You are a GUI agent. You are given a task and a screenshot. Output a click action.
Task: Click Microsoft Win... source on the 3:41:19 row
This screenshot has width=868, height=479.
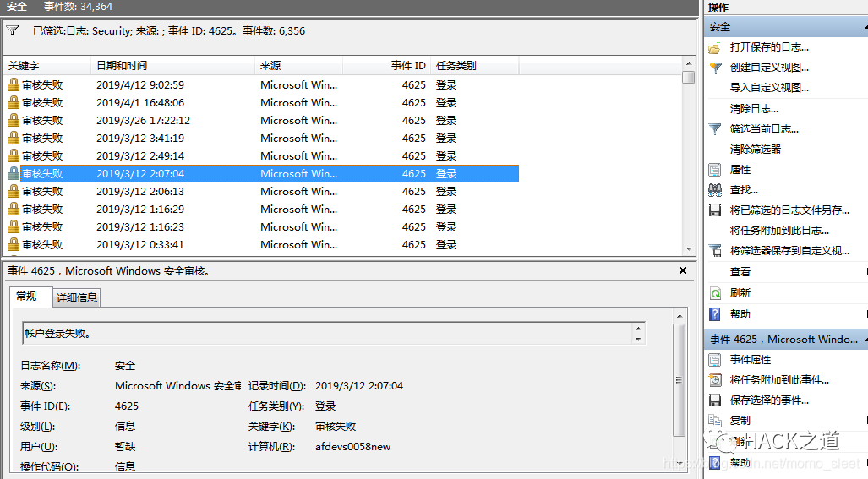point(299,139)
